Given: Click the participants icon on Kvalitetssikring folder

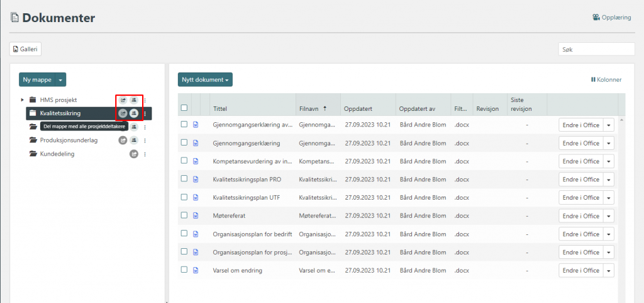Looking at the screenshot, I should 134,113.
